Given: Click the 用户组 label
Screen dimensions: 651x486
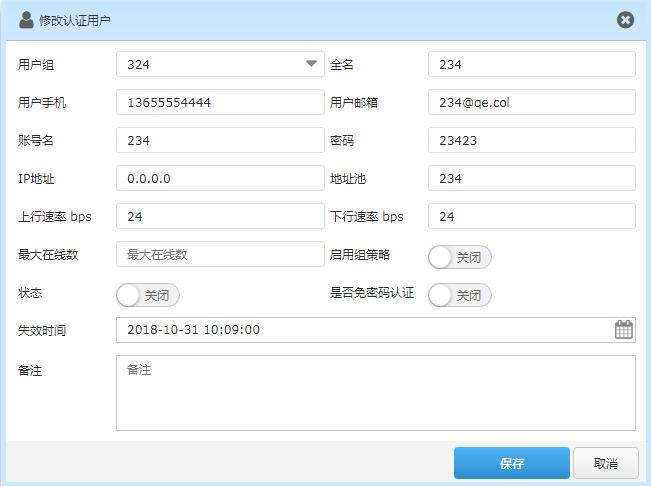Looking at the screenshot, I should [36, 65].
